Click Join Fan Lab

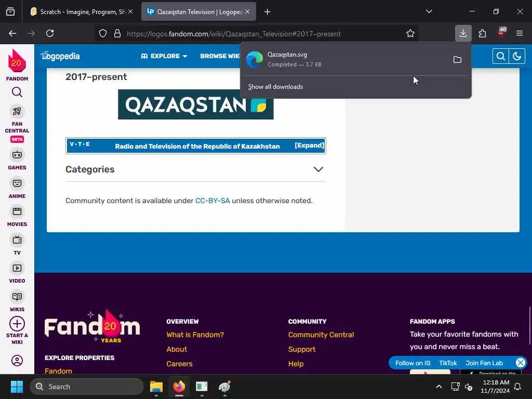(x=484, y=363)
